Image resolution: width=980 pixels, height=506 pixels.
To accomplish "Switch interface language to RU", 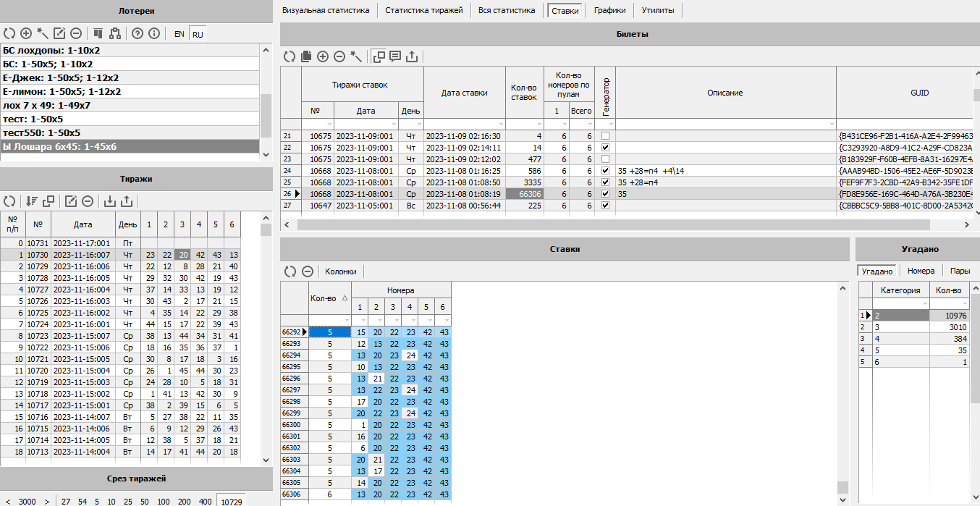I will click(x=197, y=33).
